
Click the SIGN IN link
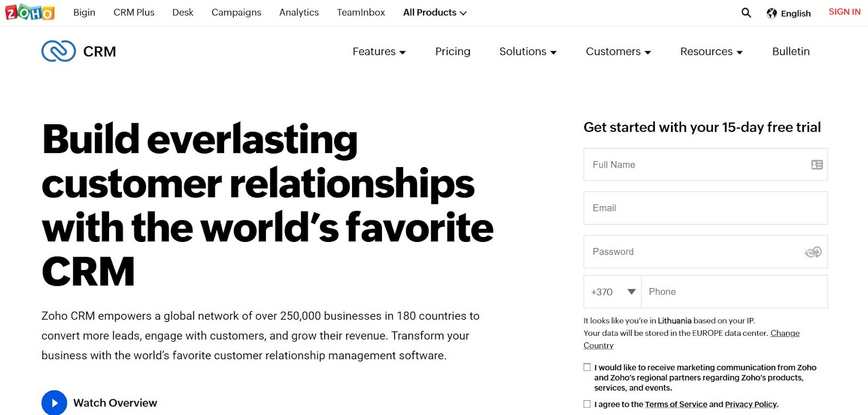(844, 12)
